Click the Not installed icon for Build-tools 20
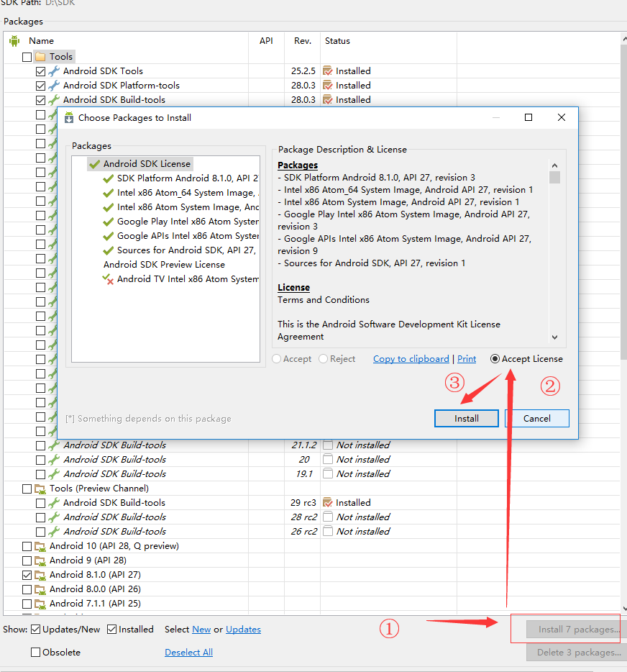627x672 pixels. 328,460
